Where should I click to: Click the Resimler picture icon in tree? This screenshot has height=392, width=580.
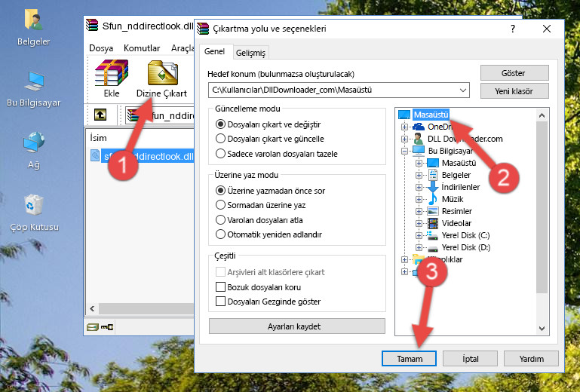(432, 211)
